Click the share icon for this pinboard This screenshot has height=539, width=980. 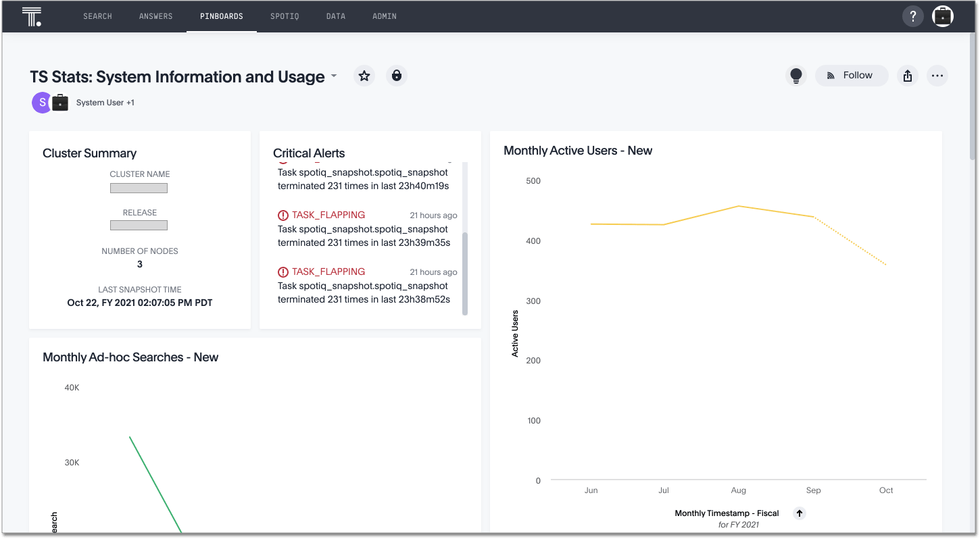907,76
